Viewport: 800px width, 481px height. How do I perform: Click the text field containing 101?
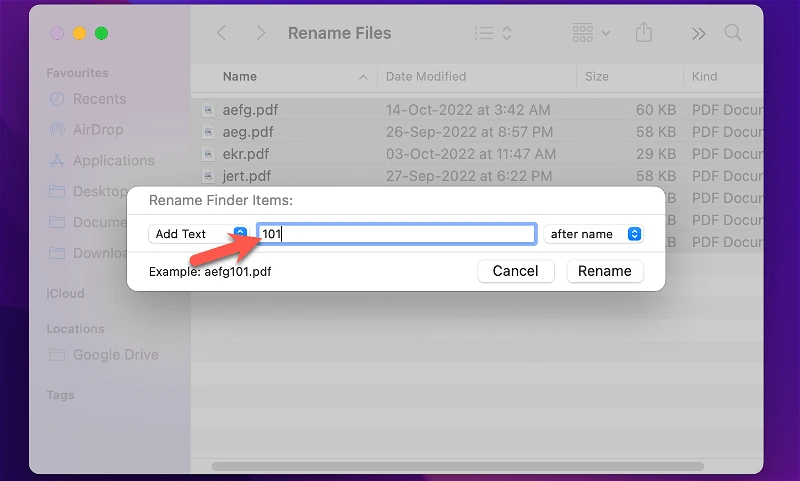coord(396,234)
